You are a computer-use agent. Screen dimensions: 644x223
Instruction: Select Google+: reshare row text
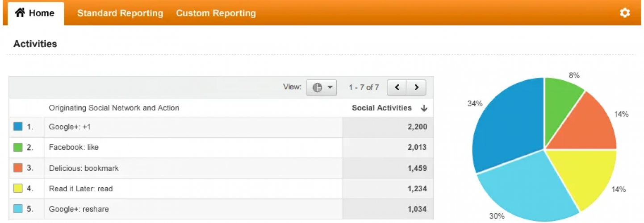click(79, 209)
